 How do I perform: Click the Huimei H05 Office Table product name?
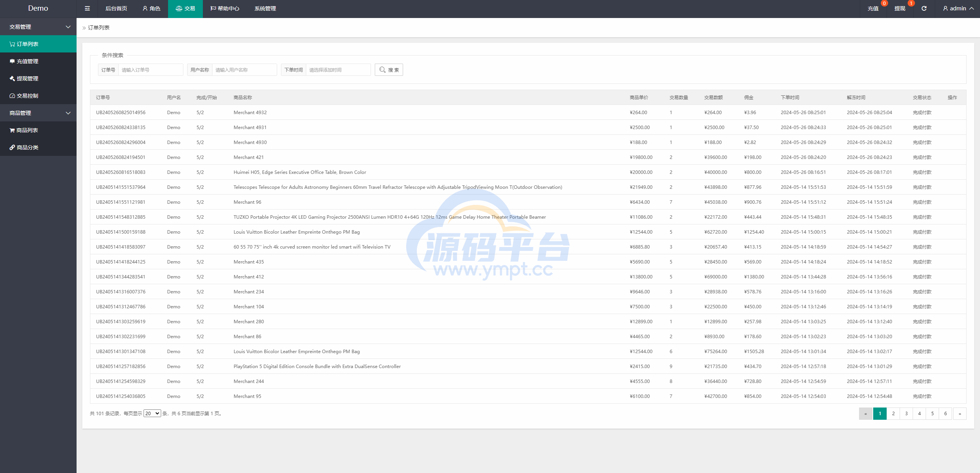click(x=300, y=172)
